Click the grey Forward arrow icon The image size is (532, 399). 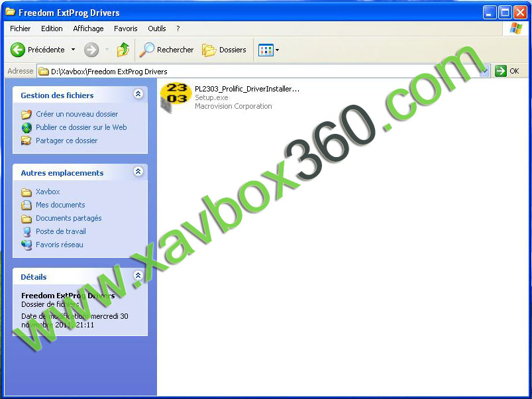click(x=91, y=50)
